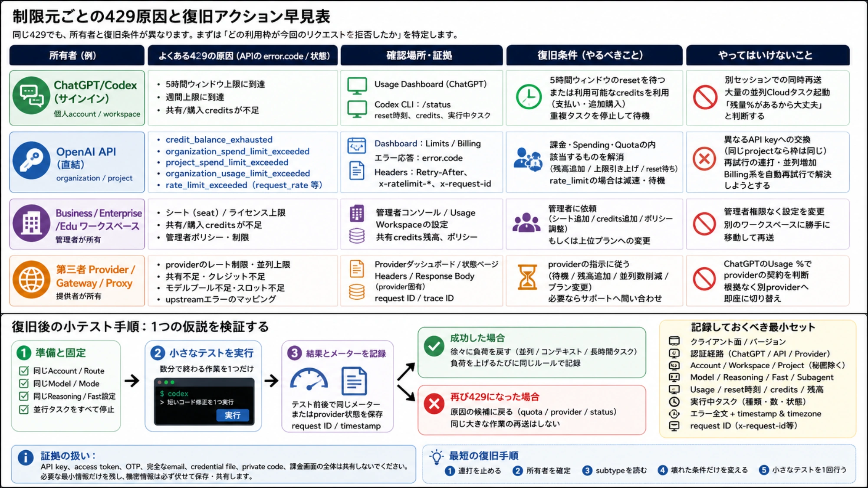Click the monitor icon beside Usage Dashboard (ChatGPT)
This screenshot has width=868, height=488.
point(357,86)
